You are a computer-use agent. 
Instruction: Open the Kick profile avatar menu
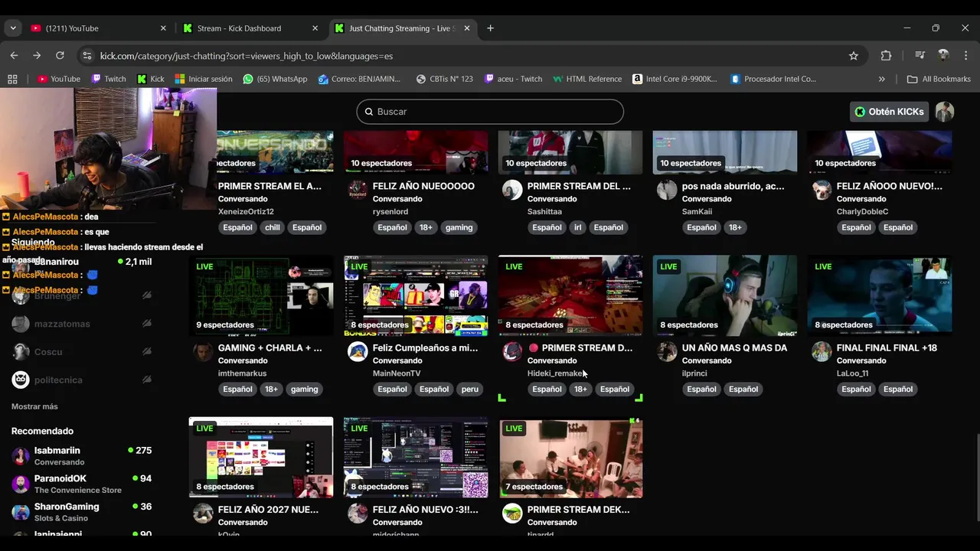945,112
